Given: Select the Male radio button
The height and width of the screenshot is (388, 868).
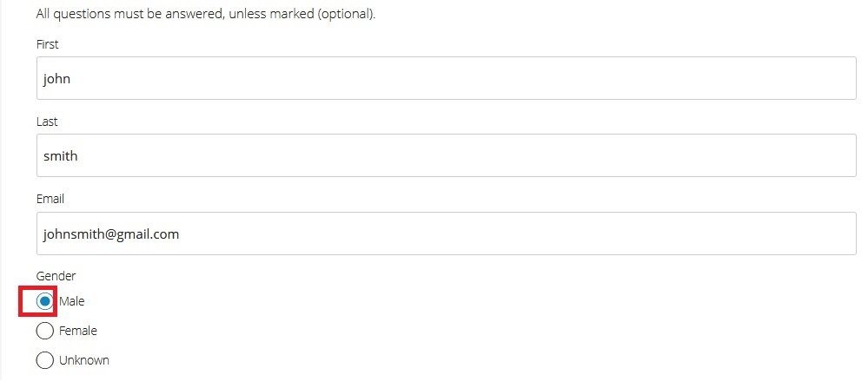Looking at the screenshot, I should point(45,301).
